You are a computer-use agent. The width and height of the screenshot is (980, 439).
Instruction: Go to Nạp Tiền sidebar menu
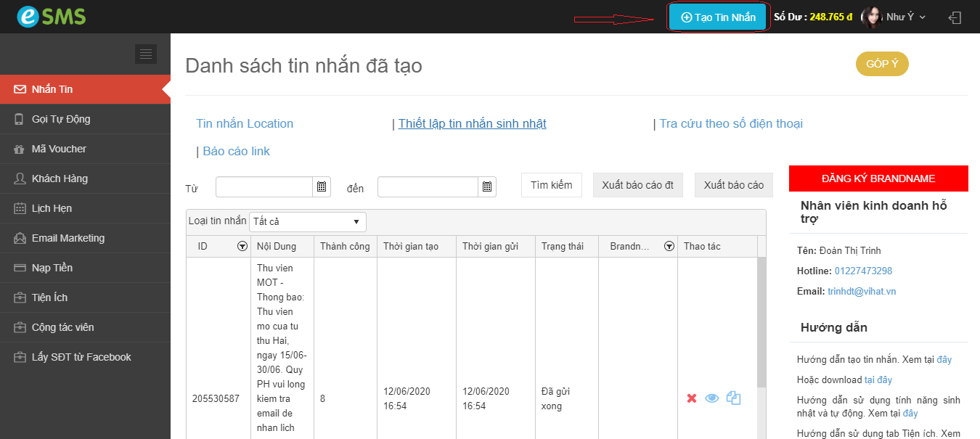(x=52, y=268)
